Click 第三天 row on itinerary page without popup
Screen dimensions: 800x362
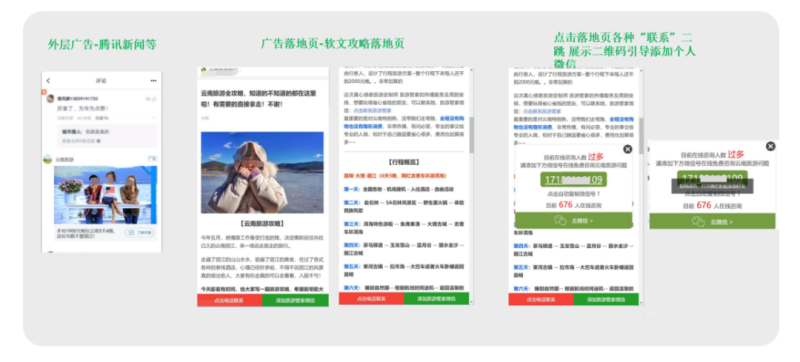(x=404, y=227)
